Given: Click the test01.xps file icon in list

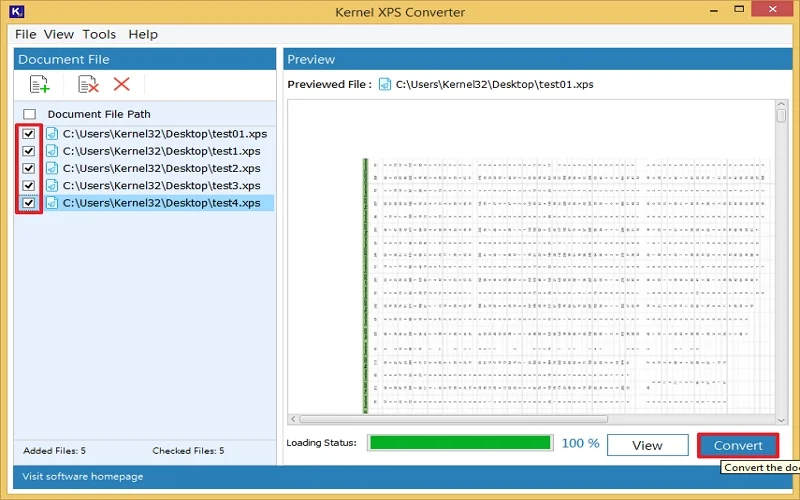Looking at the screenshot, I should [52, 134].
